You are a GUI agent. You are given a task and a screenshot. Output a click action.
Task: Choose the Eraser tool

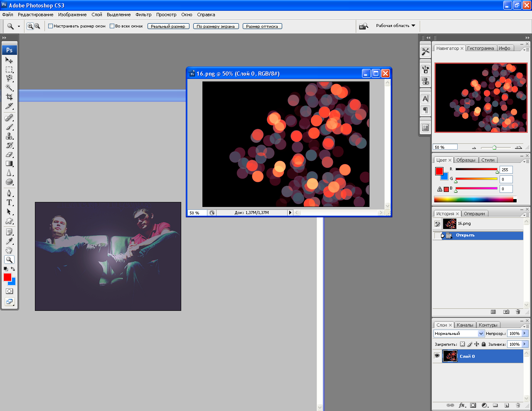[9, 155]
